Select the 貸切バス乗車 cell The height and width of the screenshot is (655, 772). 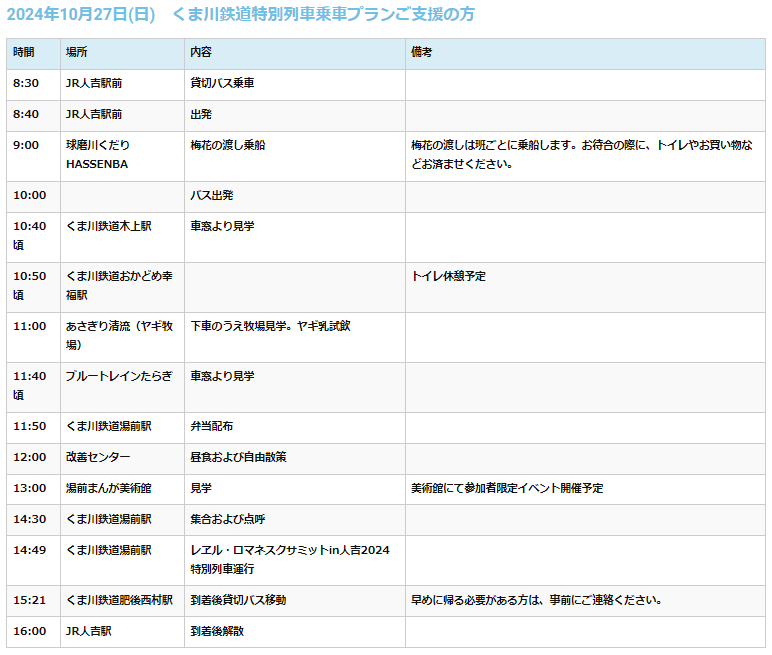222,83
